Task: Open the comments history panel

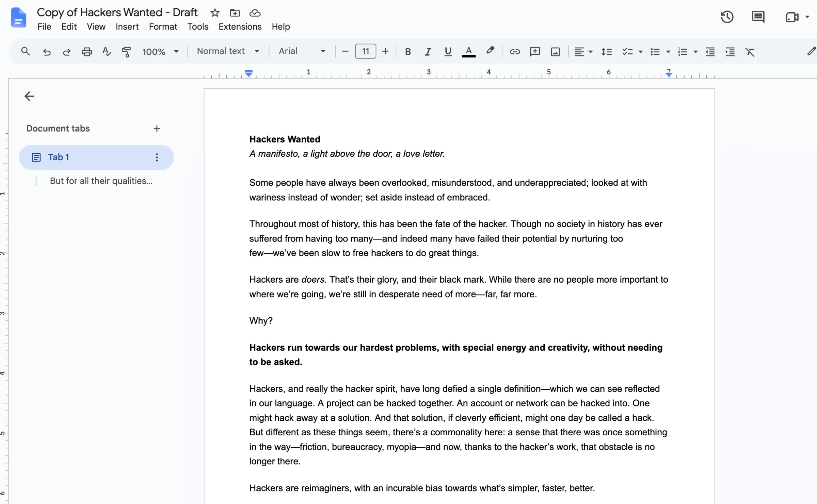Action: point(758,17)
